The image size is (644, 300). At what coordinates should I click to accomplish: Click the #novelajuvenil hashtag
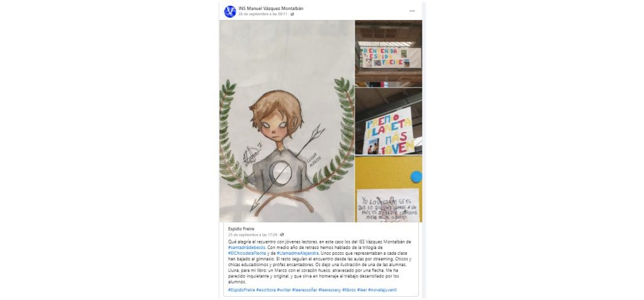(382, 290)
